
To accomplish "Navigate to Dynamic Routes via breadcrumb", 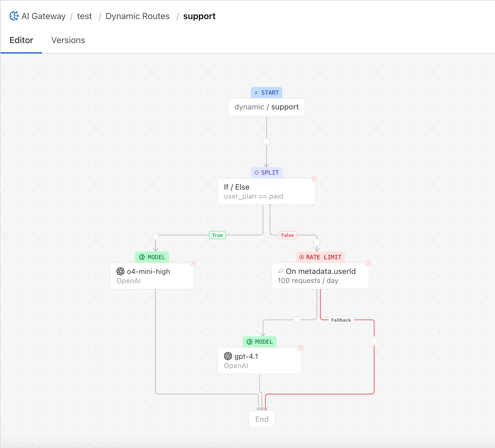I will pos(138,16).
